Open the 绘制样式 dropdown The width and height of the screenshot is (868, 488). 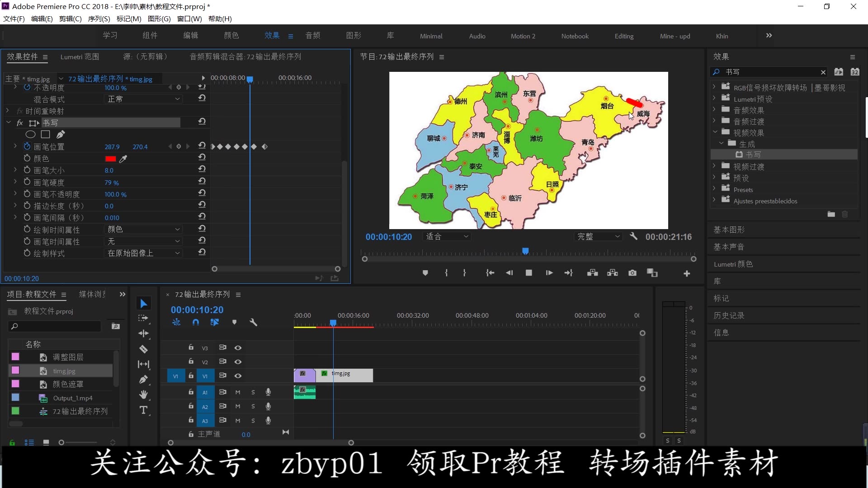(x=143, y=253)
